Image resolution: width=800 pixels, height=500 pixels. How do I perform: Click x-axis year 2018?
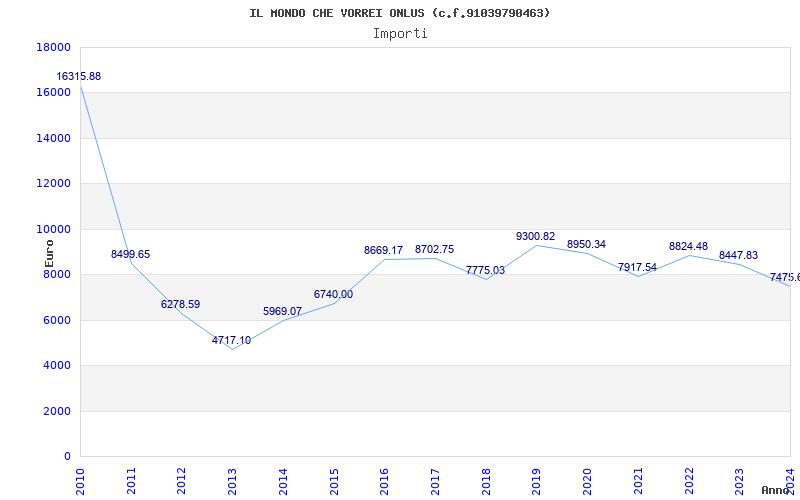click(486, 481)
